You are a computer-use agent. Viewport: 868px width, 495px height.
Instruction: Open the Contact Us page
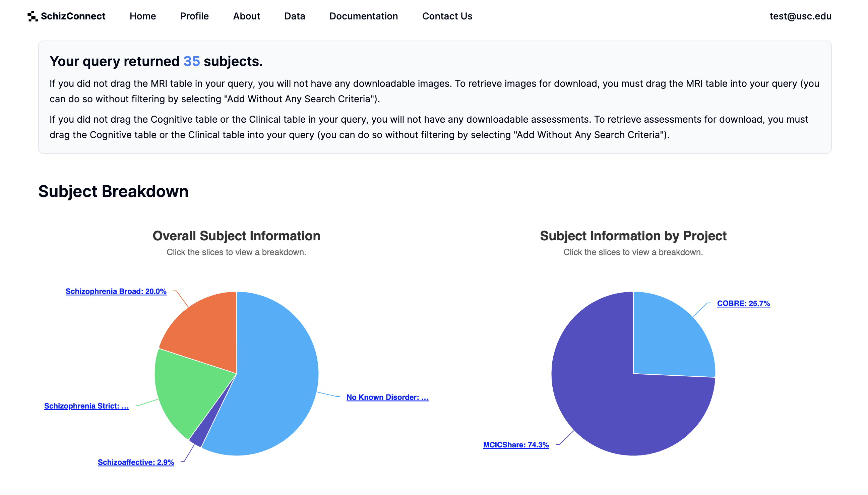(447, 16)
